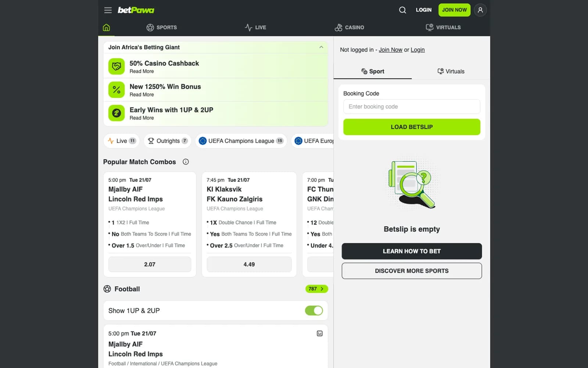Focus the booking code input field
588x368 pixels.
point(412,107)
